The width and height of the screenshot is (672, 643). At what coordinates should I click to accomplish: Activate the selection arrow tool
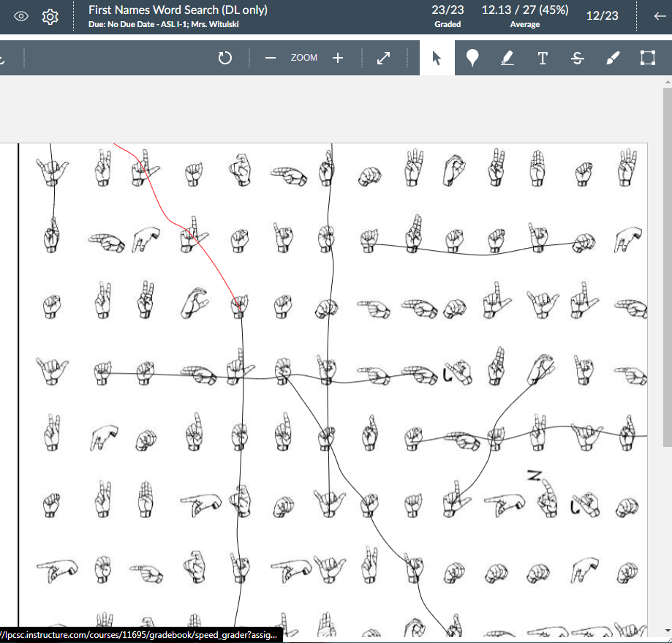pyautogui.click(x=437, y=57)
